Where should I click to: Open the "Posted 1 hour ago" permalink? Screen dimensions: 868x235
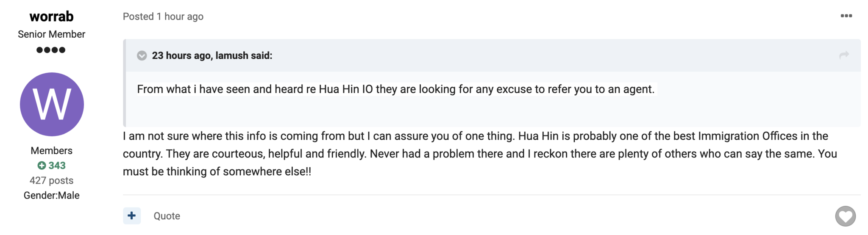tap(163, 17)
